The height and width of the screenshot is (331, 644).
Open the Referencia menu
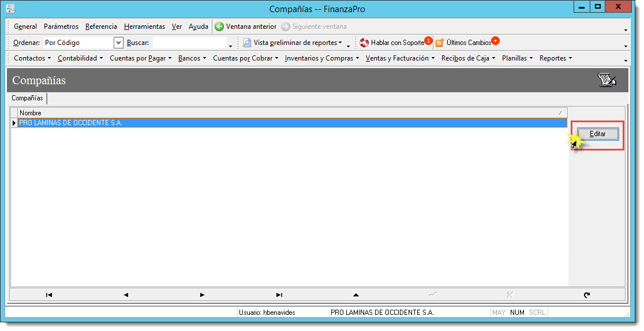pos(101,27)
